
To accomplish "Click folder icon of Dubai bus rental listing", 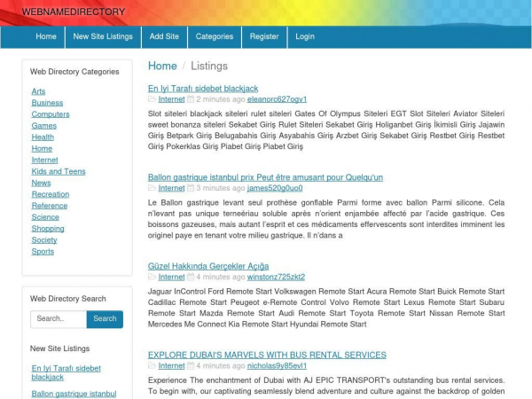I will pyautogui.click(x=152, y=365).
